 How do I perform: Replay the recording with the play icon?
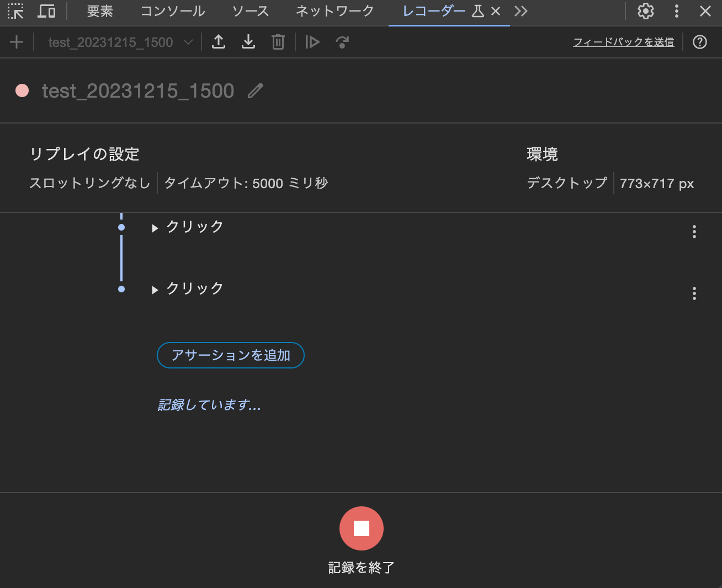point(312,41)
